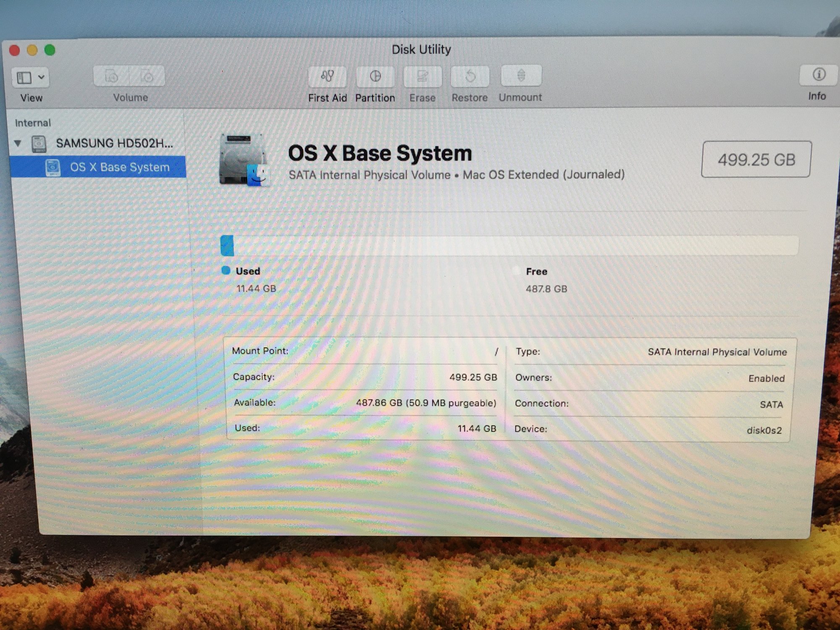Image resolution: width=840 pixels, height=630 pixels.
Task: Select OS X Base System volume
Action: point(120,167)
